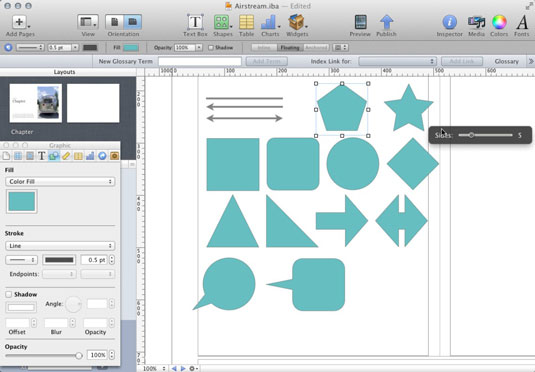Set object placement to Anchored
This screenshot has width=535, height=372.
coord(316,47)
